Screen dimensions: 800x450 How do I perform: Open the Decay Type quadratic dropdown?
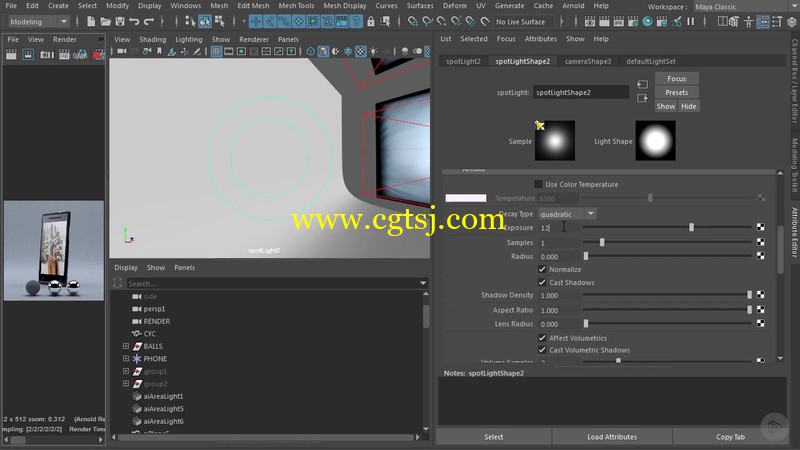(x=590, y=214)
